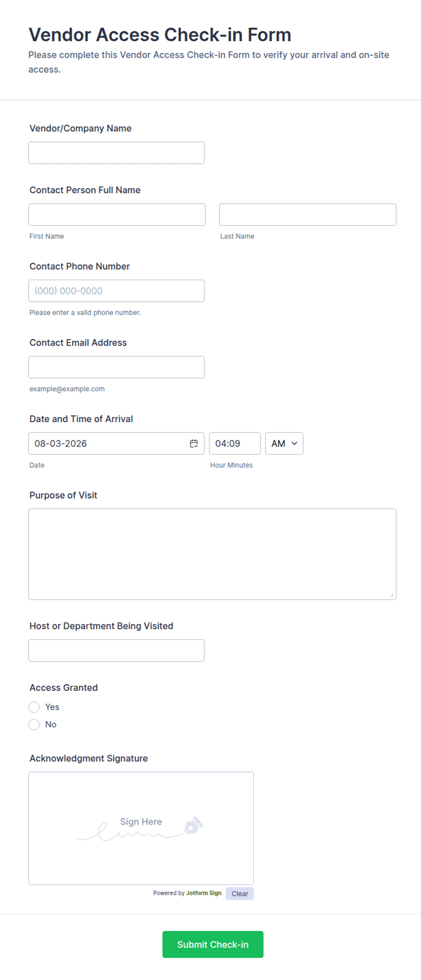The width and height of the screenshot is (421, 980).
Task: Click the Purpose of Visit text area
Action: [x=212, y=554]
